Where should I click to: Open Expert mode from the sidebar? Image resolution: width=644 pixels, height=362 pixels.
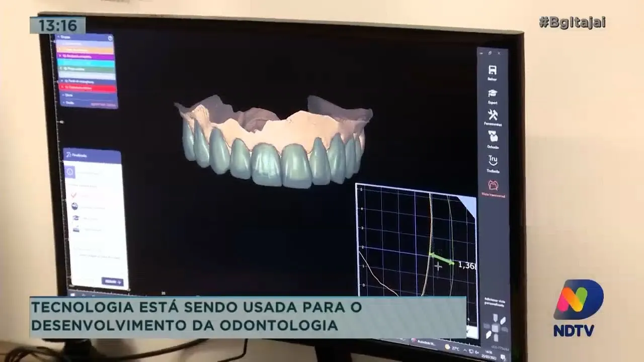(x=493, y=94)
